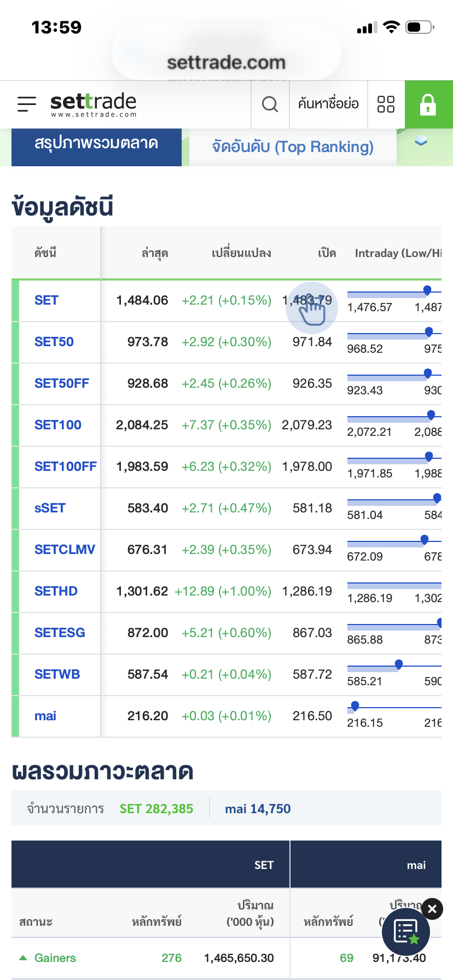
Task: Open the SETHD index link
Action: point(56,591)
